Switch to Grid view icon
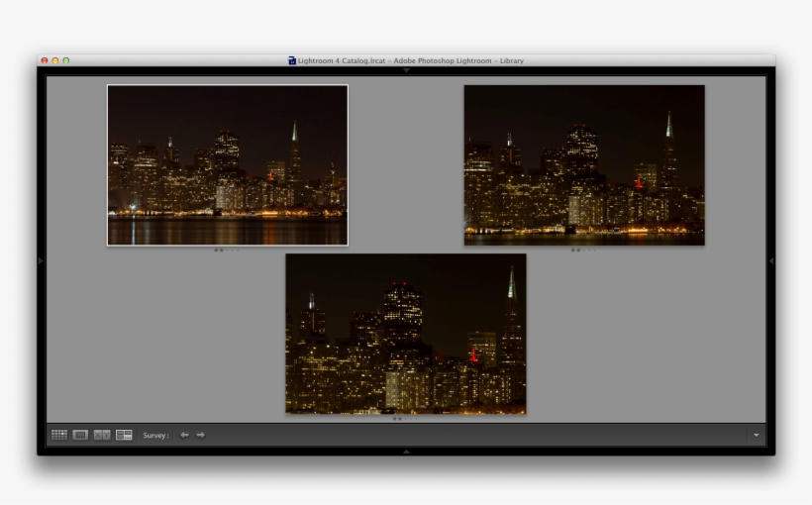 pos(59,435)
